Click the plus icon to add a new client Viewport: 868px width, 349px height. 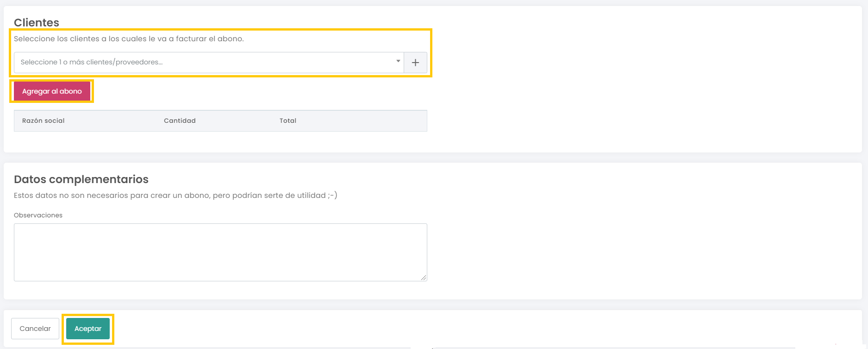[x=415, y=63]
